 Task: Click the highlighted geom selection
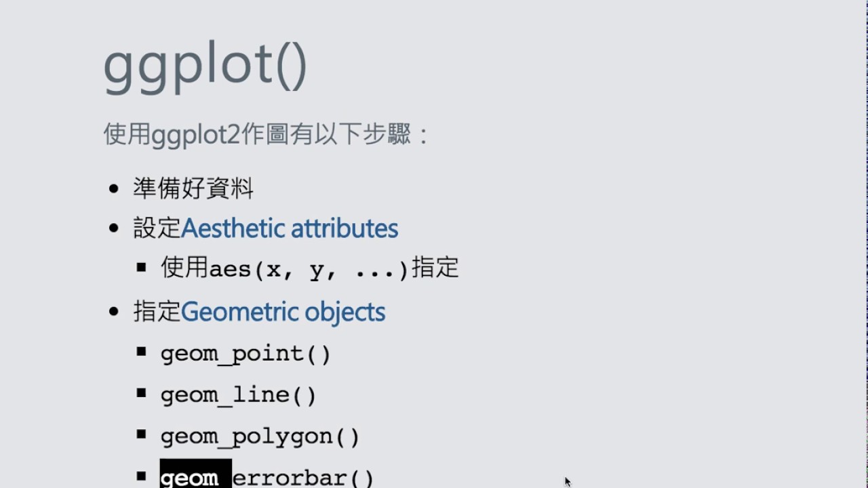tap(195, 477)
